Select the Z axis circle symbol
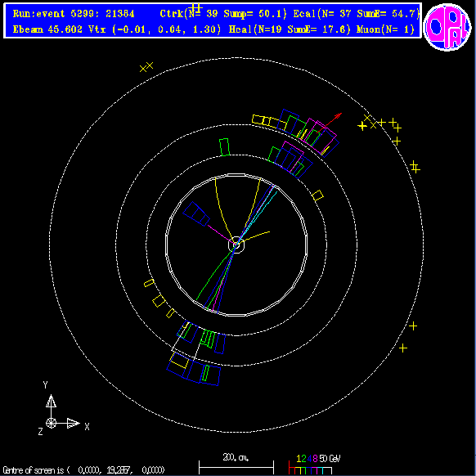Viewport: 476px width, 476px height. (x=51, y=423)
